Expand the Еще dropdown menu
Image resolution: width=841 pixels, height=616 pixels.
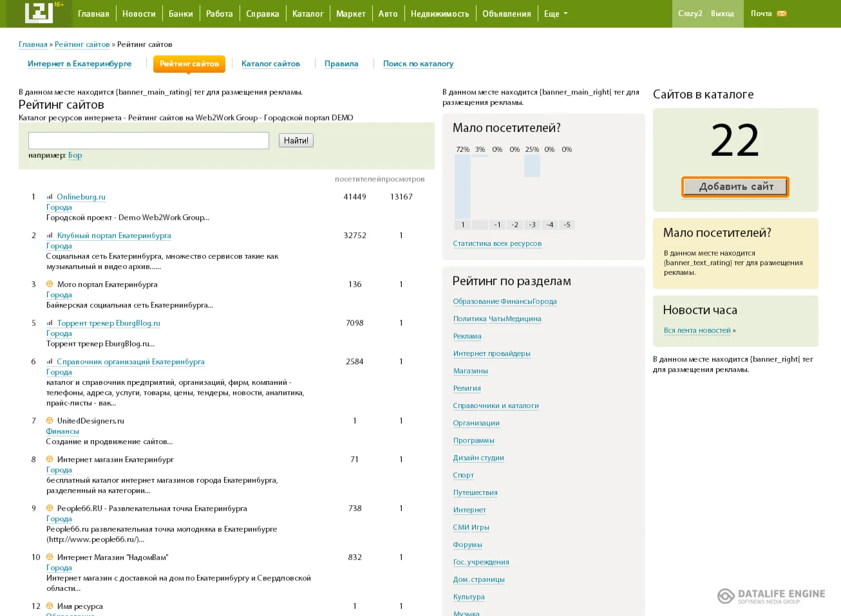click(x=556, y=14)
